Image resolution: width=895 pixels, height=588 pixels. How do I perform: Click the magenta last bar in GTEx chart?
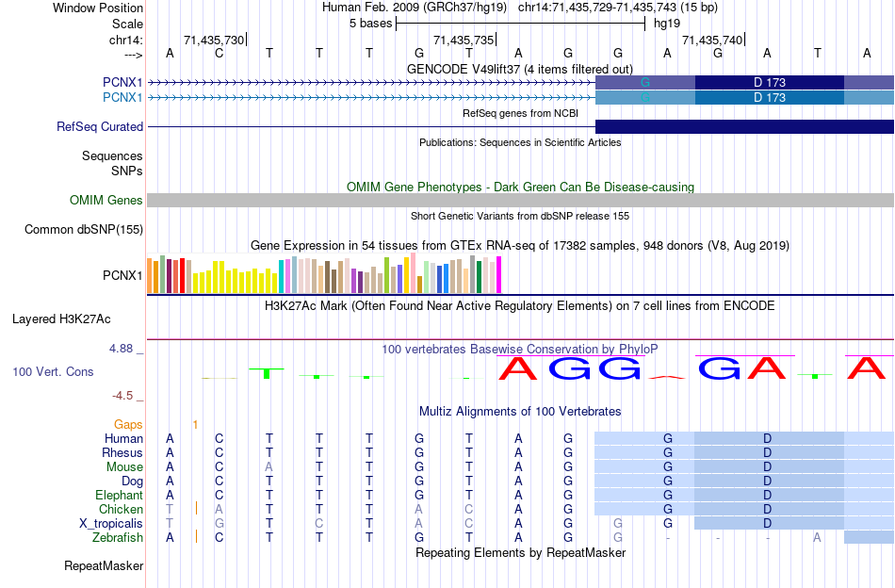[x=499, y=275]
